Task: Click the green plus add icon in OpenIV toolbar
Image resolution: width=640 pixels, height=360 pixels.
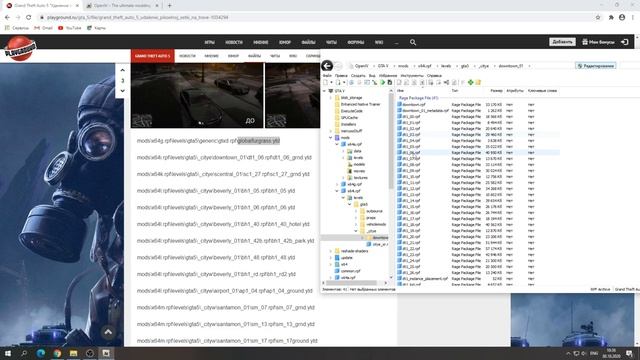Action: (470, 82)
